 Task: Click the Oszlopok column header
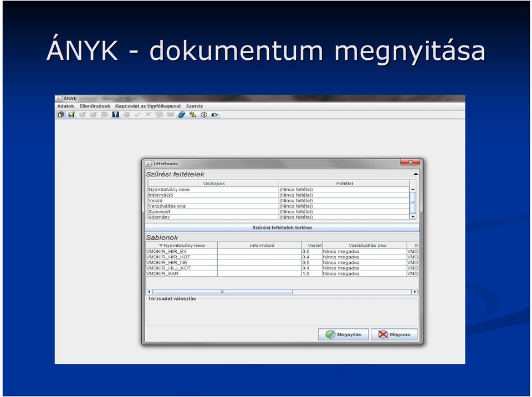[x=214, y=184]
